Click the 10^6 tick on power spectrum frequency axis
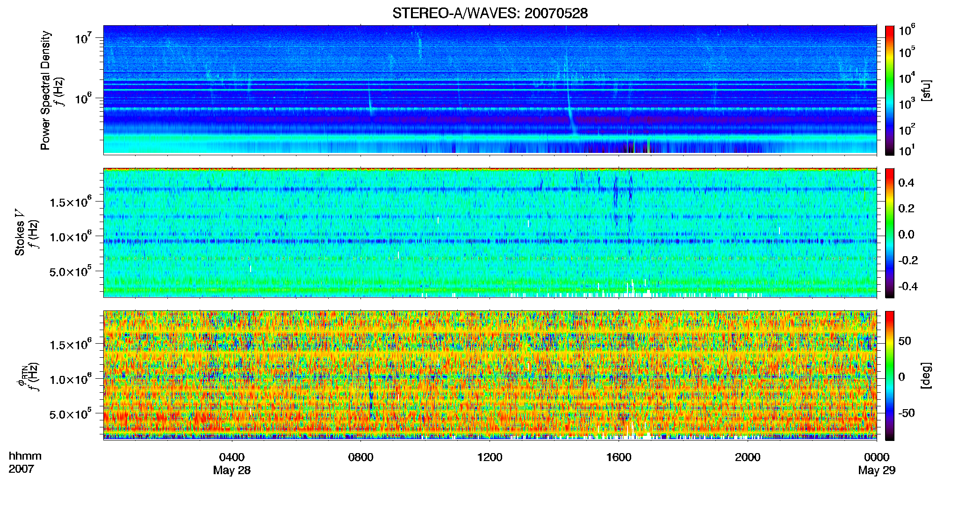 pos(83,98)
